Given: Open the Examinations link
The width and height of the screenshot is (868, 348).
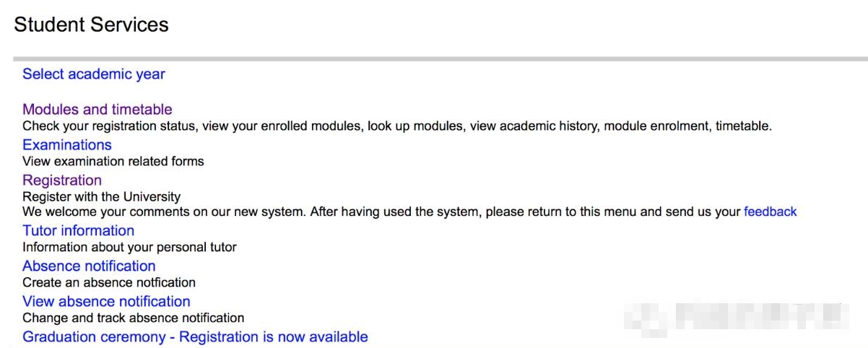Looking at the screenshot, I should coord(67,145).
